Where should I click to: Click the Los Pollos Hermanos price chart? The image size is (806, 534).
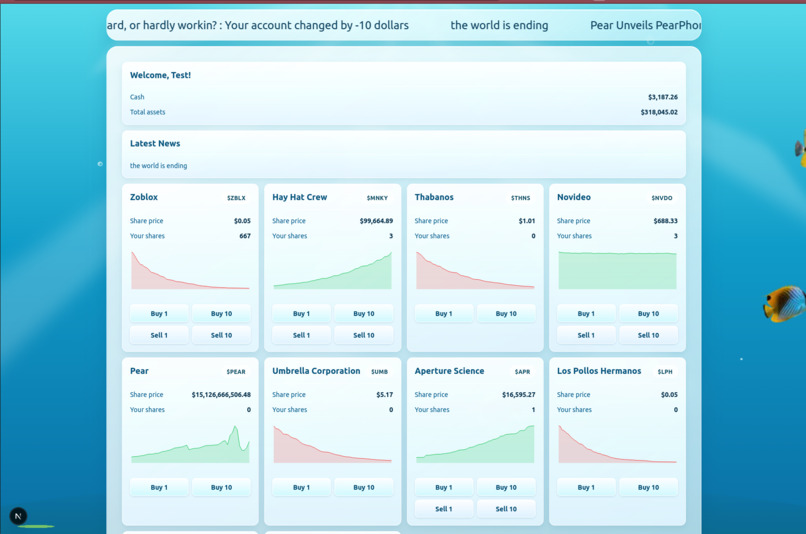617,444
